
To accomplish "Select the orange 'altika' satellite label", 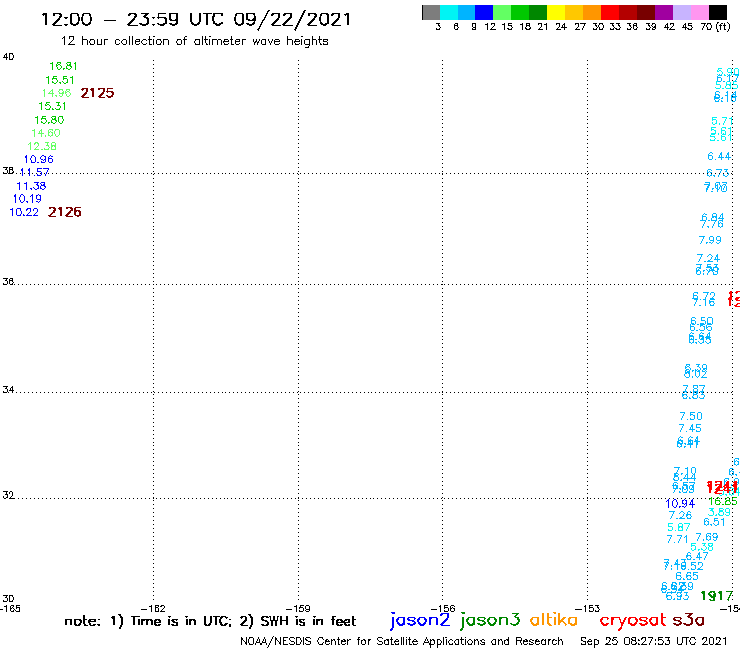I will pos(553,620).
